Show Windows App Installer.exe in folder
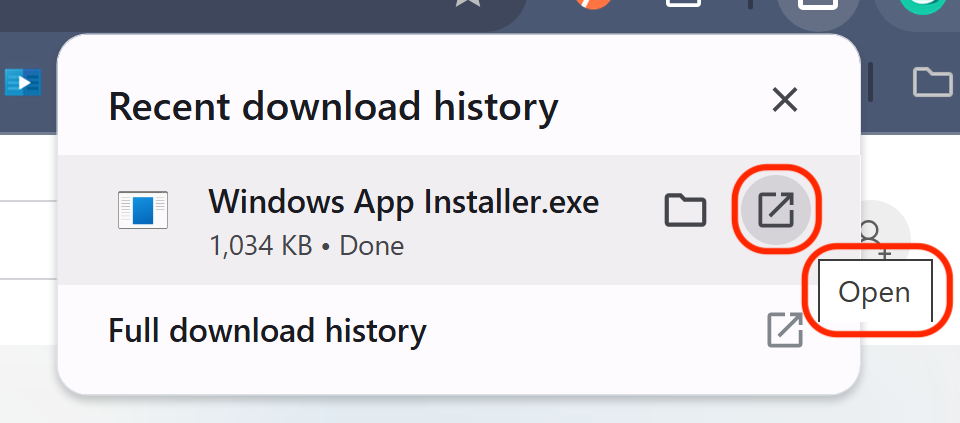960x423 pixels. (685, 210)
